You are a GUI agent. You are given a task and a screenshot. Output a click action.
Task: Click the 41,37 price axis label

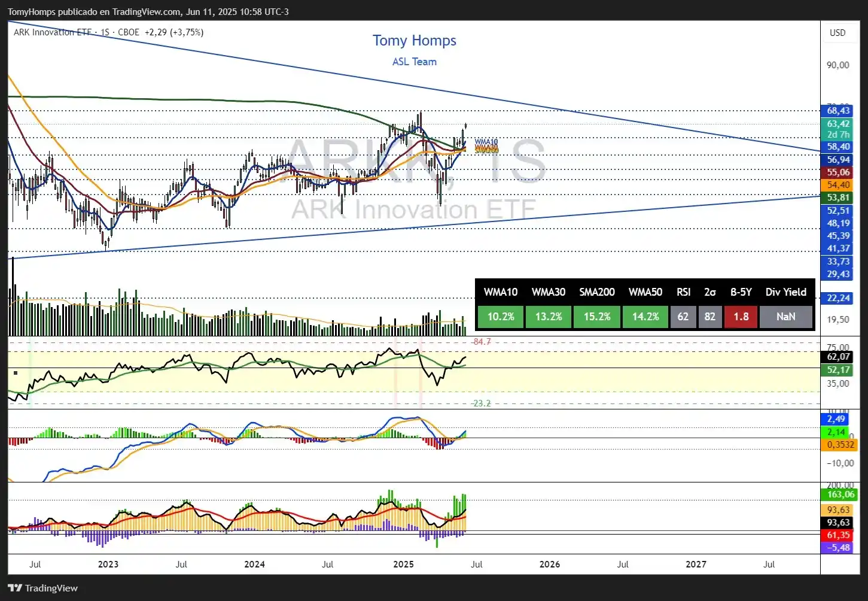(838, 248)
